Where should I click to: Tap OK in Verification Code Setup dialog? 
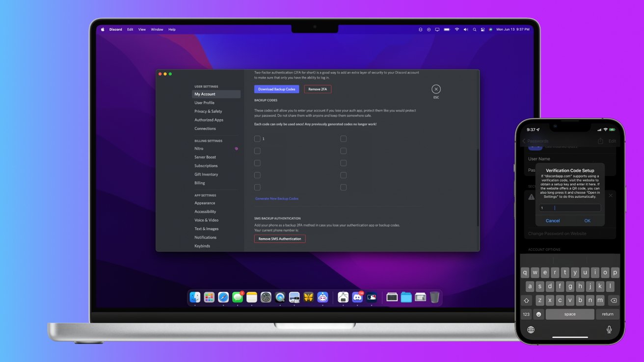click(x=587, y=221)
